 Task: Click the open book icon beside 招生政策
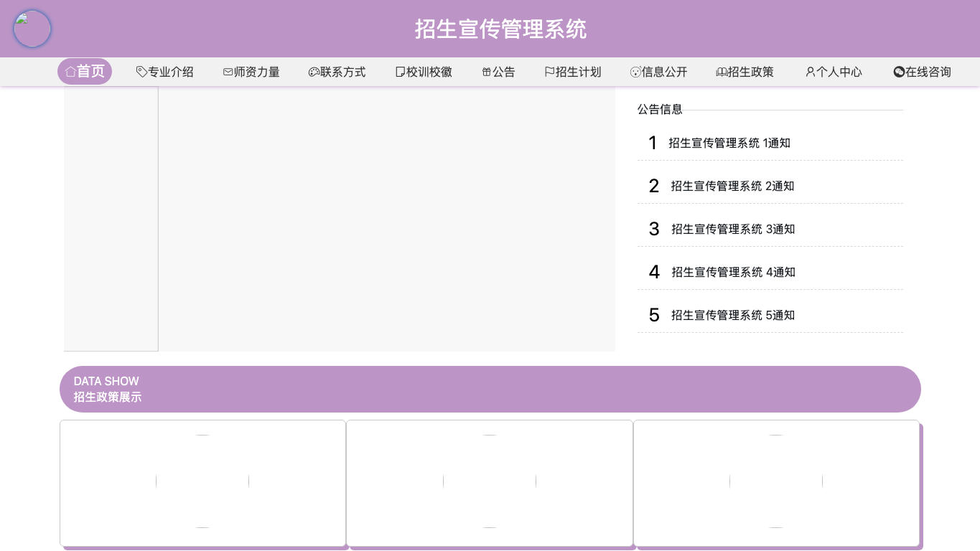pos(722,72)
